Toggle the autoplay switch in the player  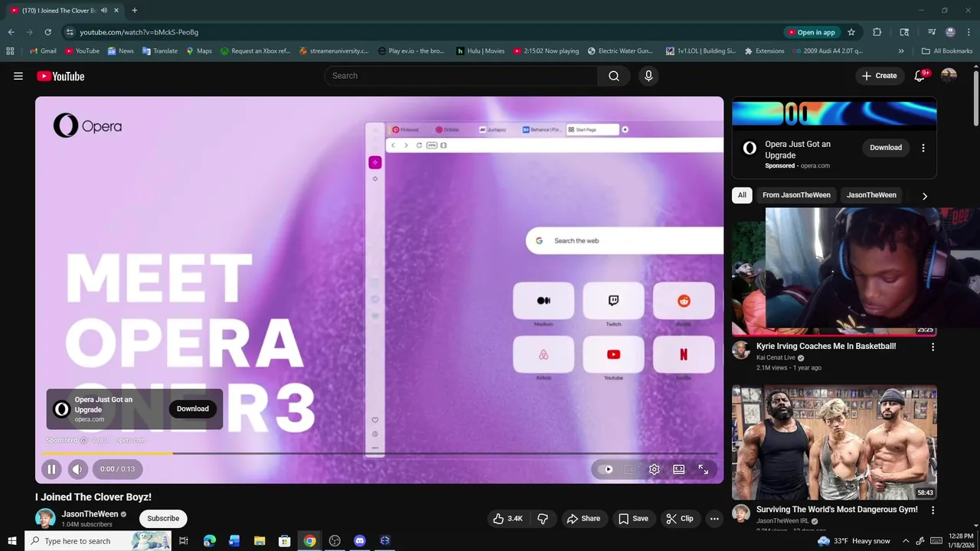tap(605, 469)
